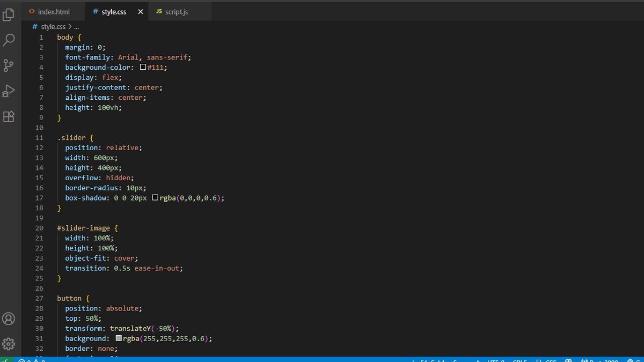Click the 'overflow: hidden;' line
Image resolution: width=644 pixels, height=362 pixels.
[100, 178]
